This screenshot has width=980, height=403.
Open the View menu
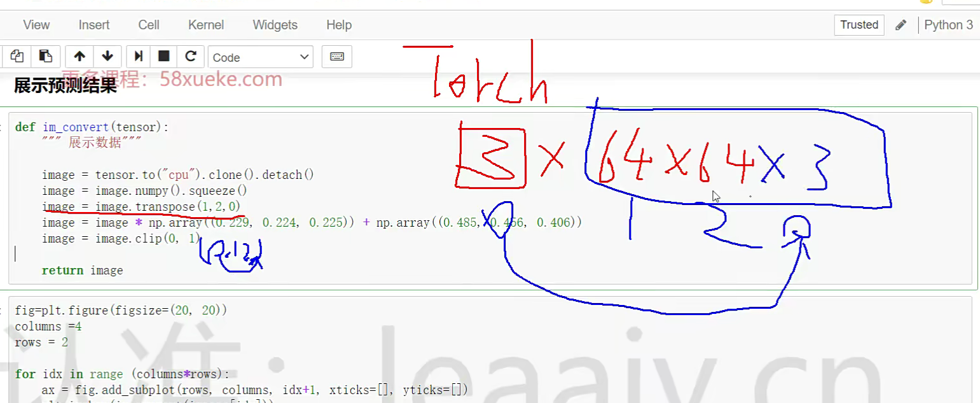point(36,25)
